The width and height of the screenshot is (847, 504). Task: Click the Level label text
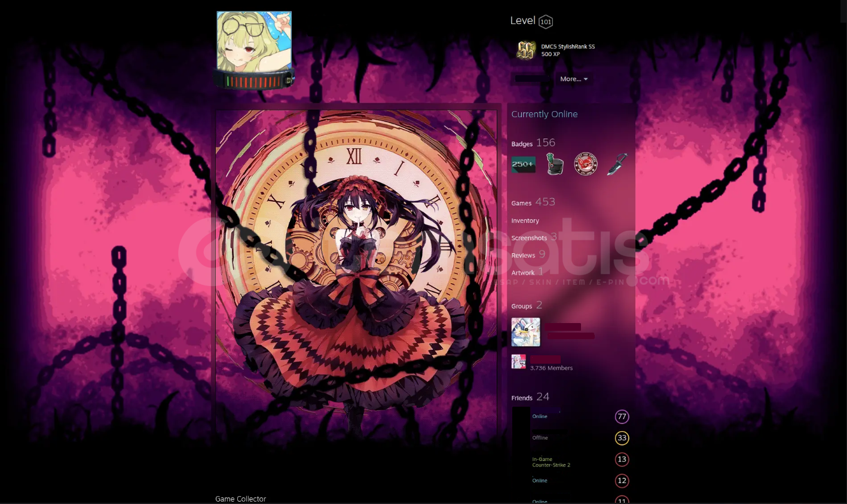pos(522,21)
